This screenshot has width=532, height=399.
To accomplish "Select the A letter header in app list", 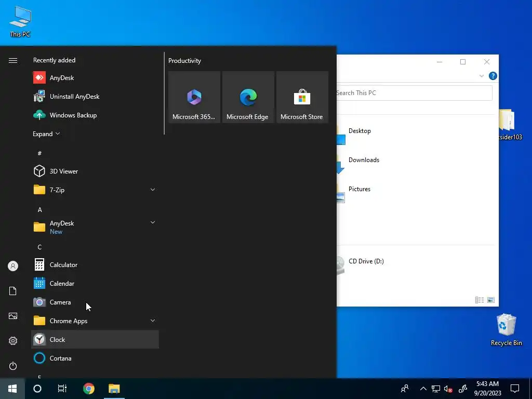I will tap(39, 210).
